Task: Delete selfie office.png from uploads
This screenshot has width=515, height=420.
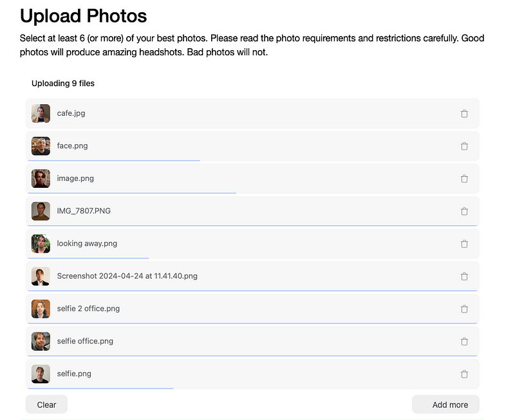Action: tap(464, 342)
